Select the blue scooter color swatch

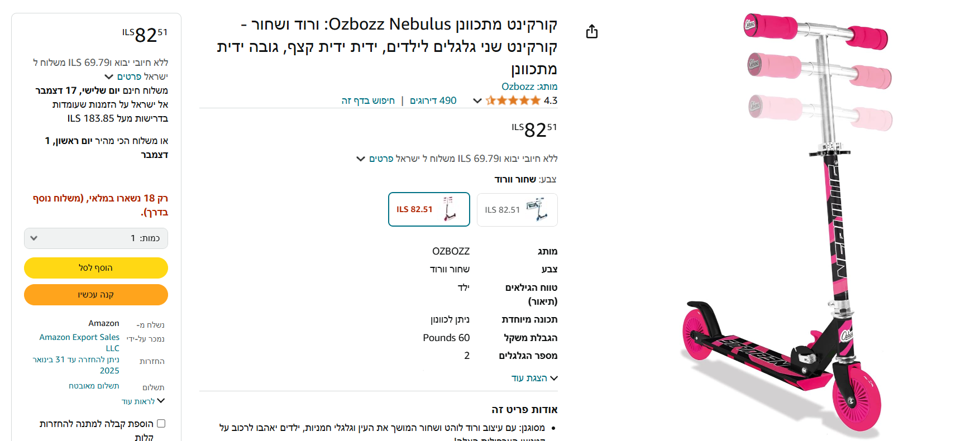[517, 210]
